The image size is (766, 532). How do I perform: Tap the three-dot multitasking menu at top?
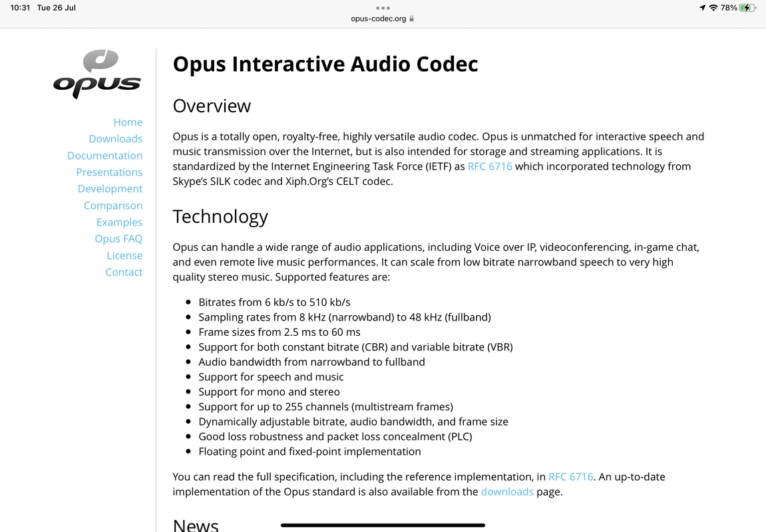click(x=383, y=8)
